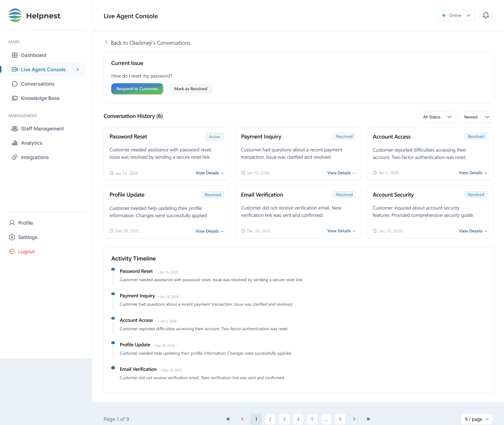Click the Payment Inquiry timeline marker dot

point(113,294)
